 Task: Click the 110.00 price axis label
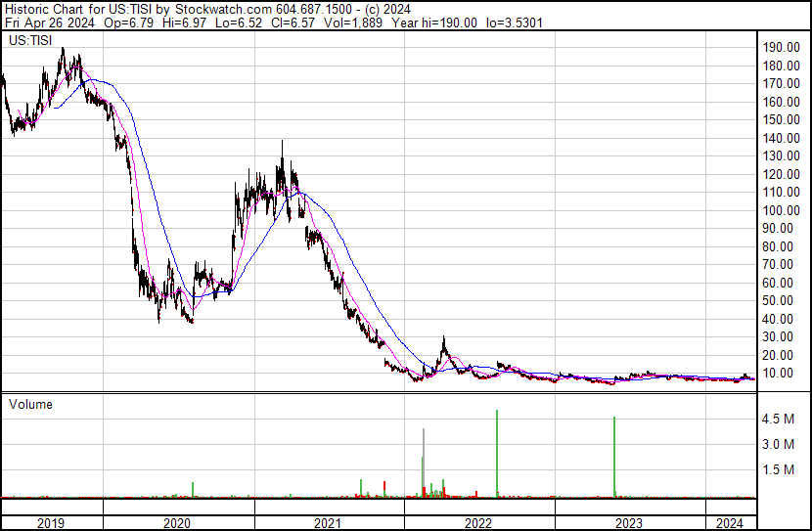[x=782, y=192]
